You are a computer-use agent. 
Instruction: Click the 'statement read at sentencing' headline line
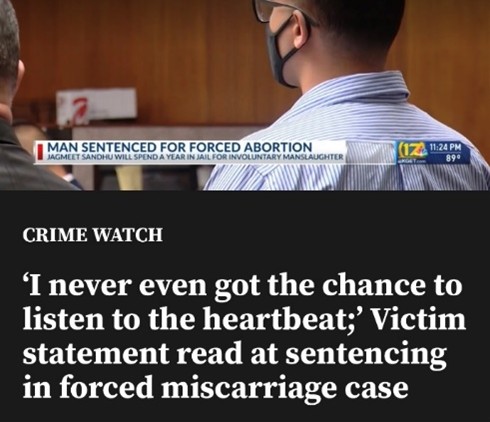click(x=235, y=353)
